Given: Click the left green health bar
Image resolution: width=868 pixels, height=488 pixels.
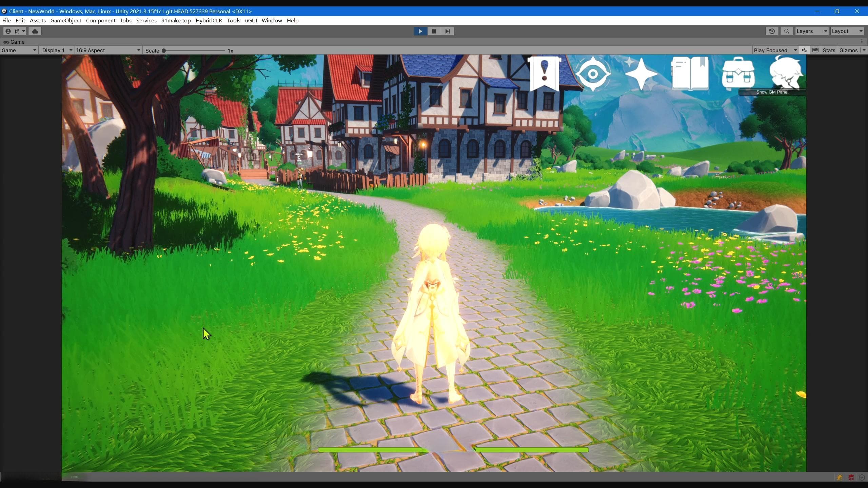Looking at the screenshot, I should click(x=373, y=450).
